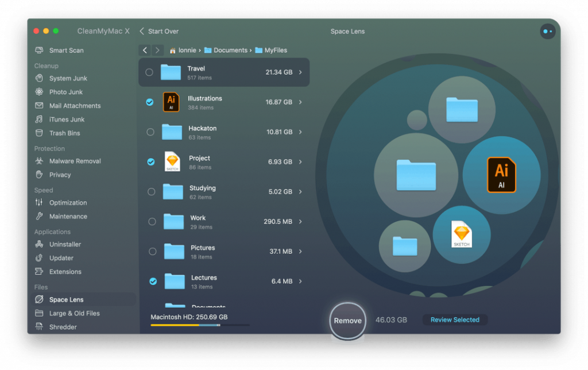This screenshot has height=370, width=588.
Task: Click the Optimization sliders icon
Action: (x=39, y=203)
